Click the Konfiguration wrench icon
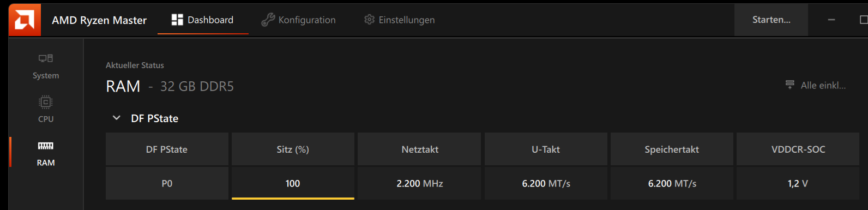Viewport: 868px width, 210px height. click(268, 20)
